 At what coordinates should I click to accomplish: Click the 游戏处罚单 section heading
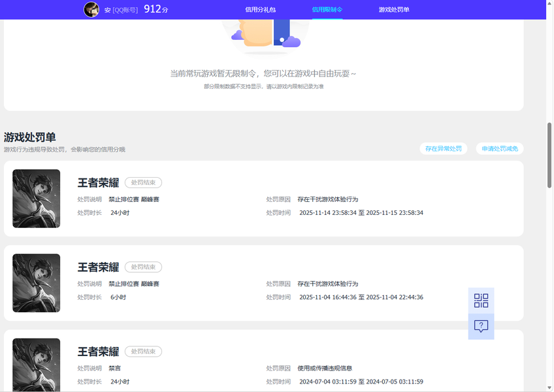point(29,137)
